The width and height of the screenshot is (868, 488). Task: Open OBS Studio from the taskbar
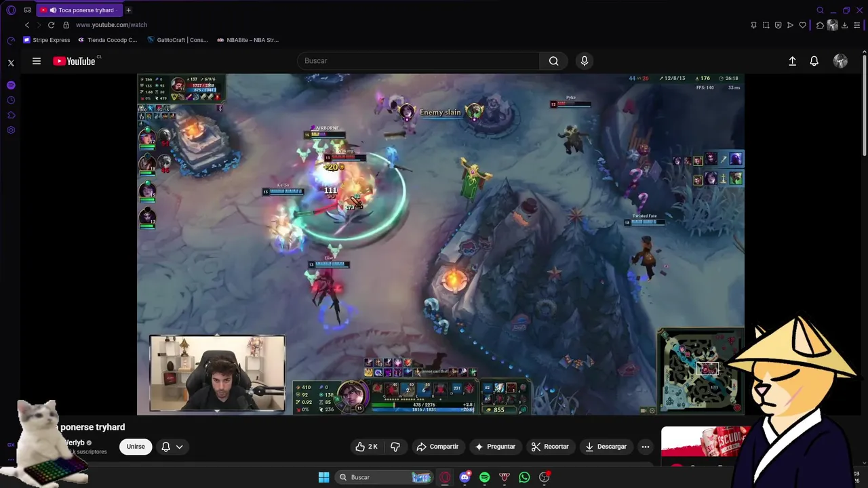(544, 477)
